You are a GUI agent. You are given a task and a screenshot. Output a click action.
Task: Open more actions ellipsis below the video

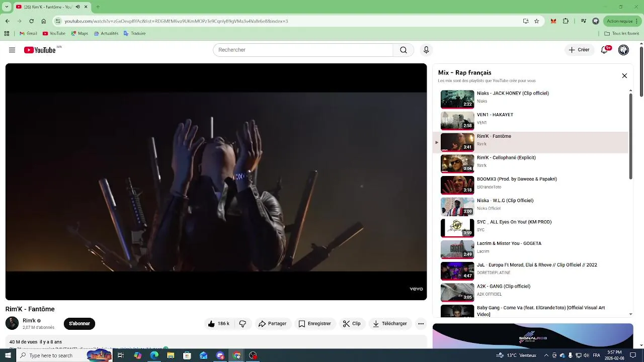(x=421, y=324)
